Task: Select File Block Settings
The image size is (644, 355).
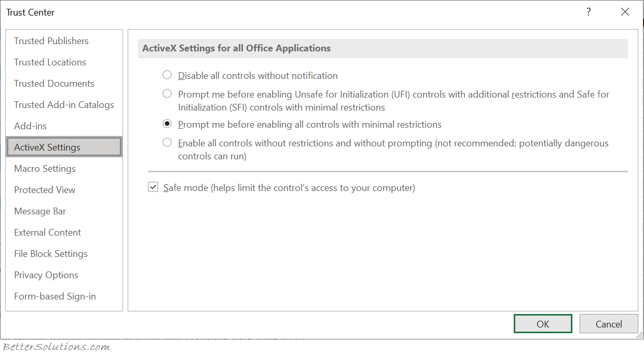Action: pos(50,253)
